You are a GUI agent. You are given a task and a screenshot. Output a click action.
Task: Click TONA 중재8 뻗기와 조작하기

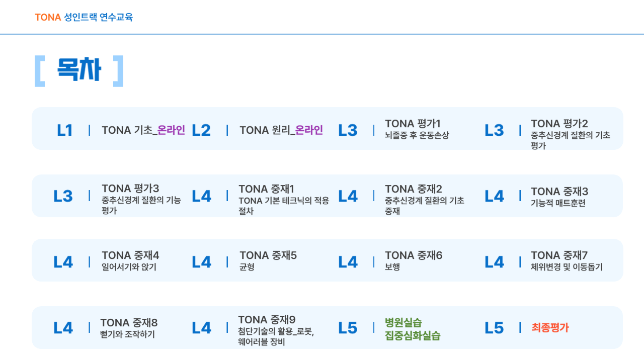pos(129,328)
